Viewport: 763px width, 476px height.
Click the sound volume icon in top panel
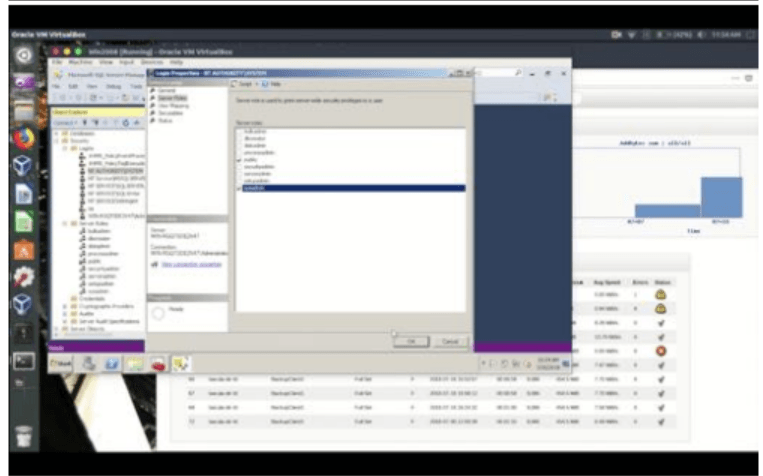tap(702, 35)
